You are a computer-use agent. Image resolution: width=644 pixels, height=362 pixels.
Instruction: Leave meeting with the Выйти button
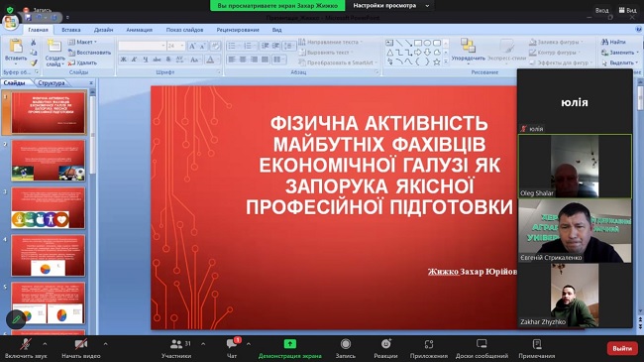coord(622,348)
